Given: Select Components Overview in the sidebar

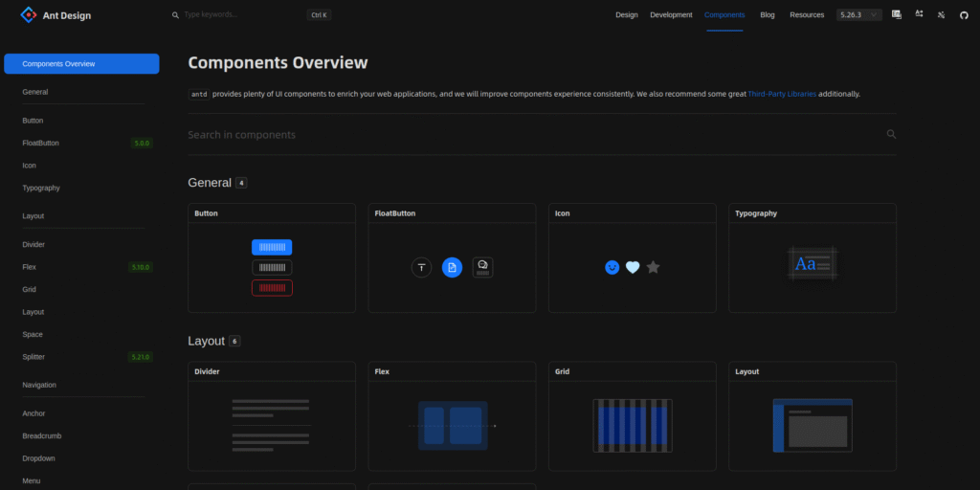Looking at the screenshot, I should coord(82,64).
